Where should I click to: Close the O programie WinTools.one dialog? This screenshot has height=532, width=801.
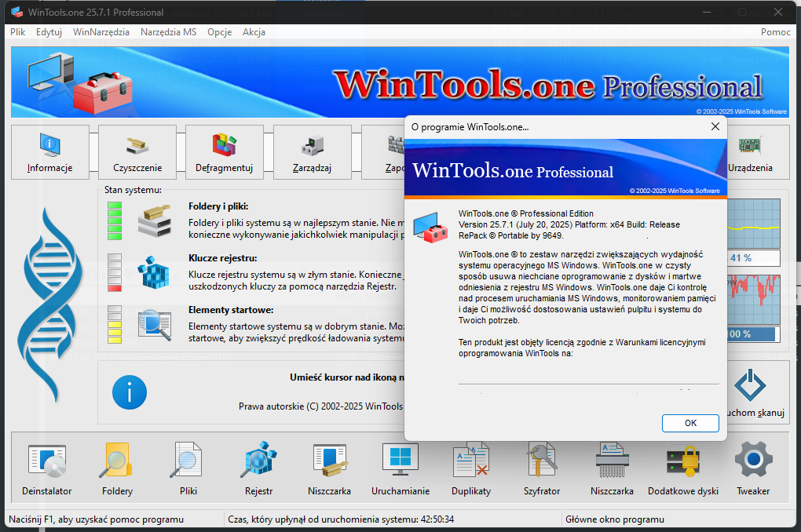point(715,126)
